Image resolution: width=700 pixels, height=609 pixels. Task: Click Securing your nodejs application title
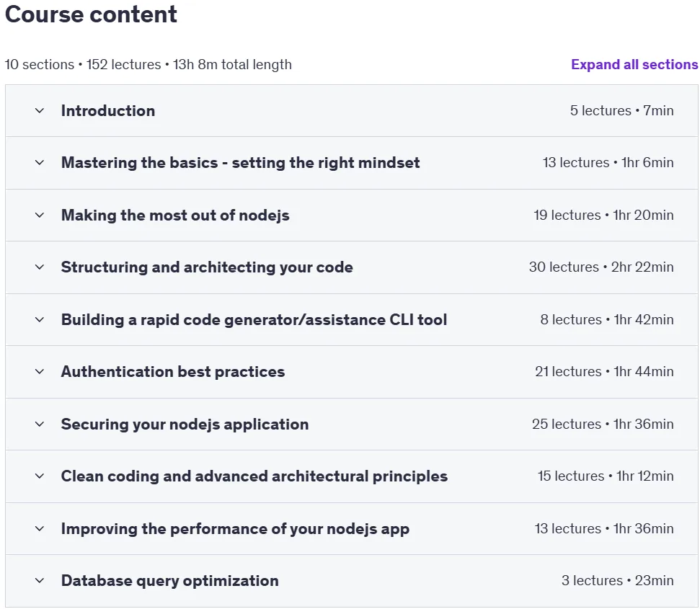(x=185, y=424)
